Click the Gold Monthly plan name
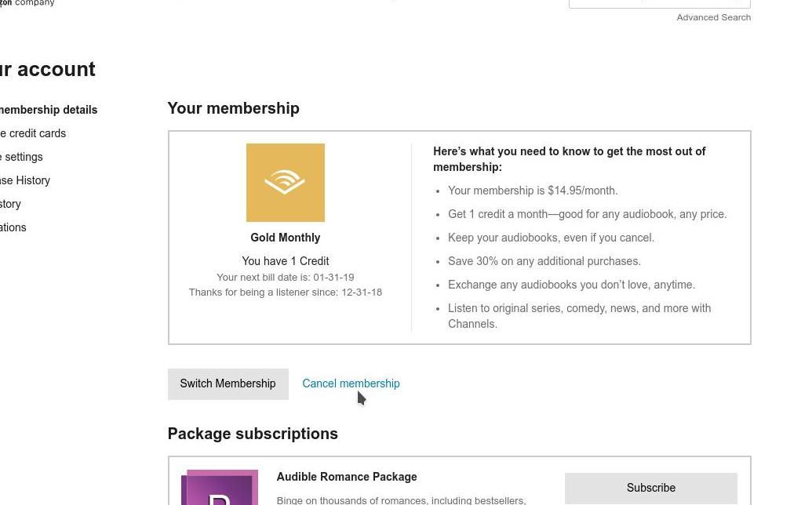Image resolution: width=812 pixels, height=505 pixels. pos(286,238)
